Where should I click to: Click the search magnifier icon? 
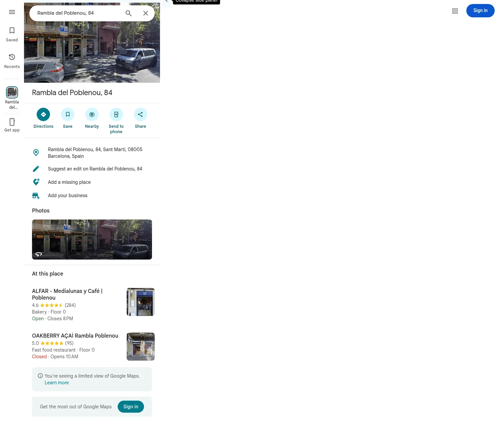[x=129, y=13]
